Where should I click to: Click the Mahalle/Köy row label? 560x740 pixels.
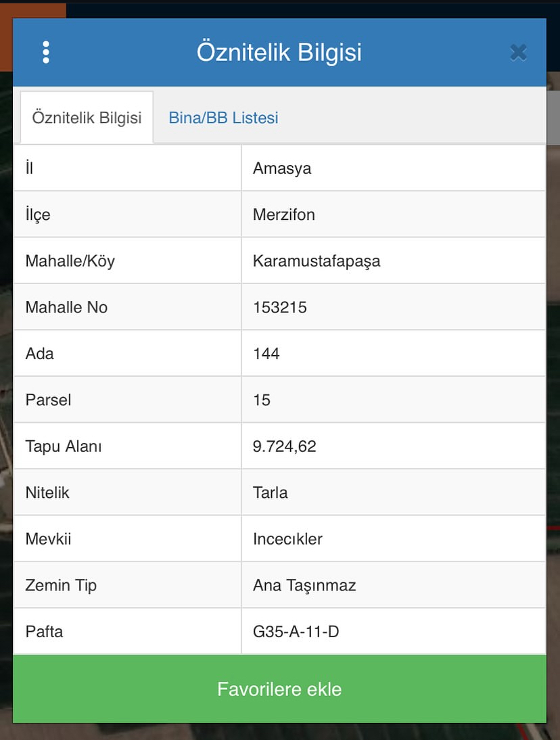click(x=70, y=261)
